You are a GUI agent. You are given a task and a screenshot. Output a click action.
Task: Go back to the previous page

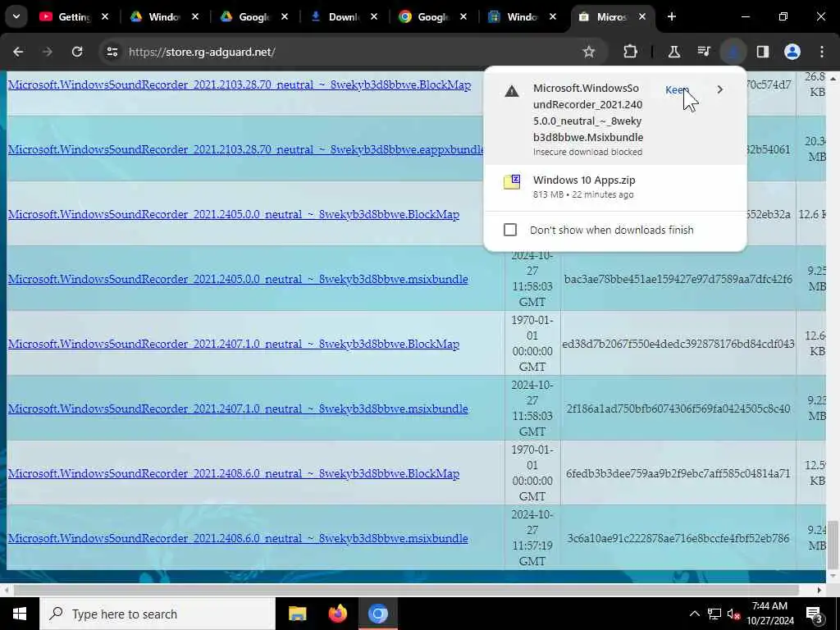18,52
